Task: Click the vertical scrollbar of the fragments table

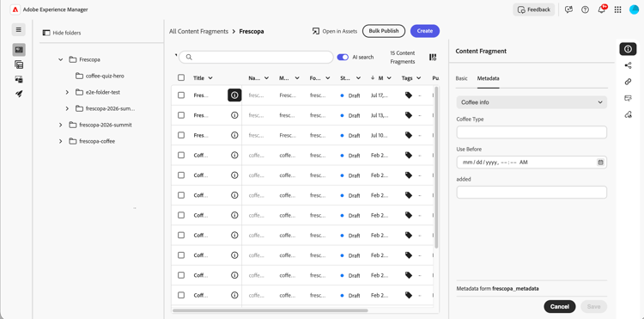Action: pyautogui.click(x=436, y=167)
